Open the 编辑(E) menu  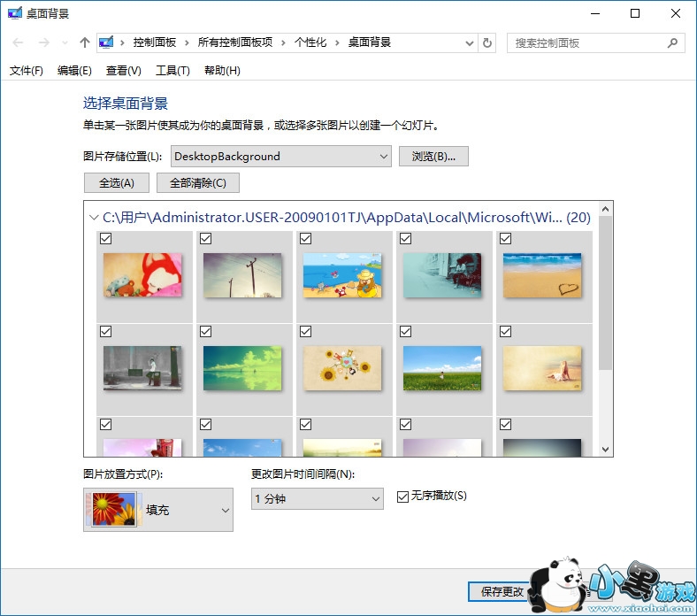(74, 71)
